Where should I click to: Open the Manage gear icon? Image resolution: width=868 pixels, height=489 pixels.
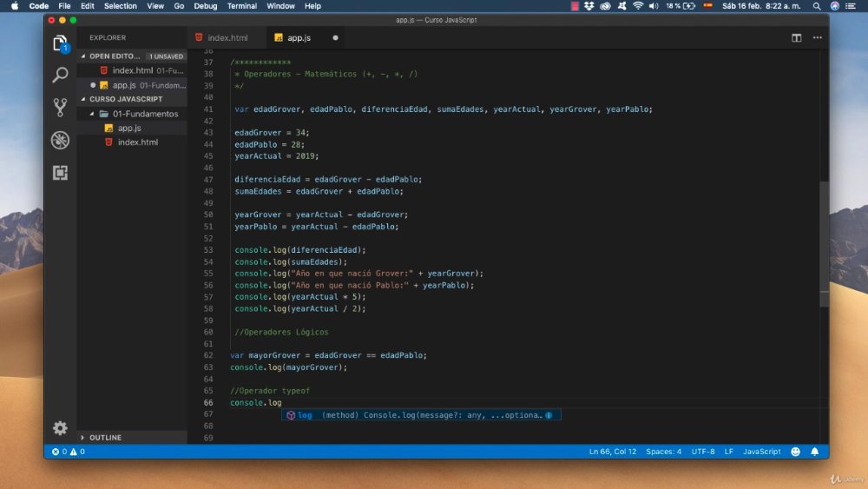(x=60, y=427)
